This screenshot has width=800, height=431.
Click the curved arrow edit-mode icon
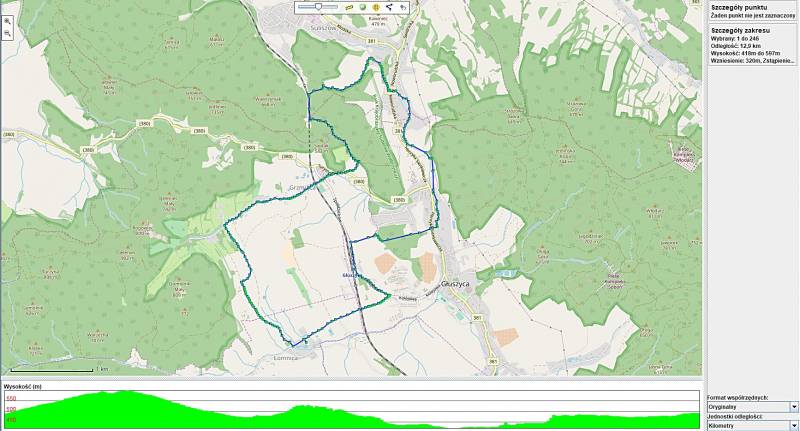click(402, 7)
